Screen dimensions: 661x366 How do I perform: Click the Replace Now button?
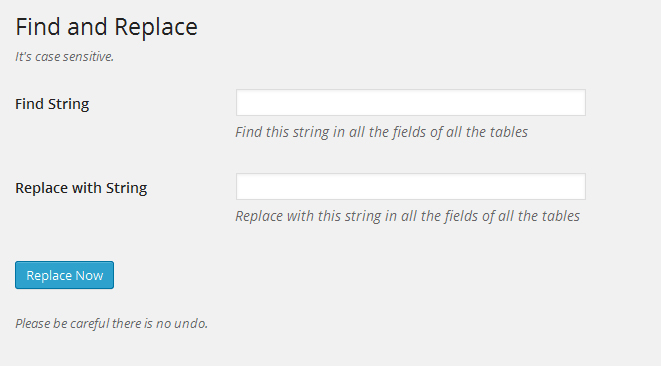(64, 275)
